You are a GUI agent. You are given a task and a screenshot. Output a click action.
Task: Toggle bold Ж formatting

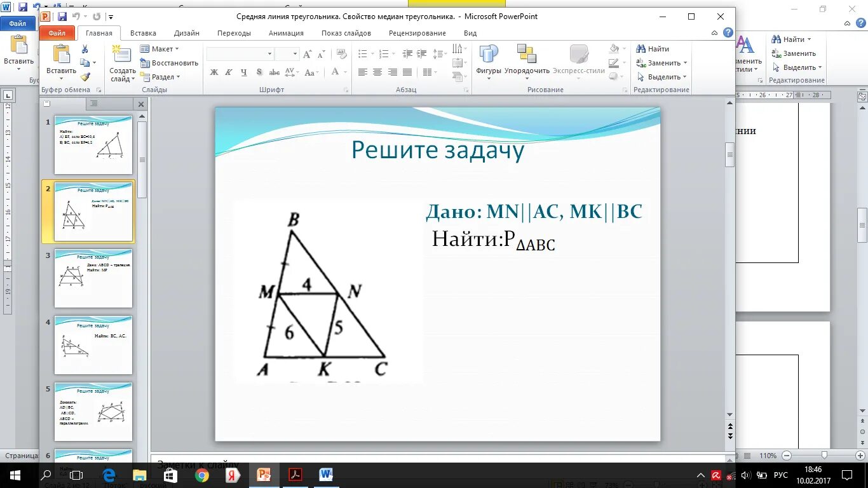(x=214, y=72)
